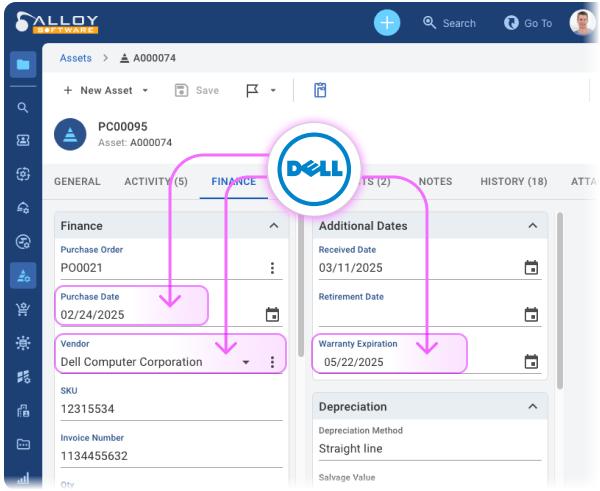Switch to the Notes tab
Screen dimensions: 600x491
pyautogui.click(x=435, y=181)
